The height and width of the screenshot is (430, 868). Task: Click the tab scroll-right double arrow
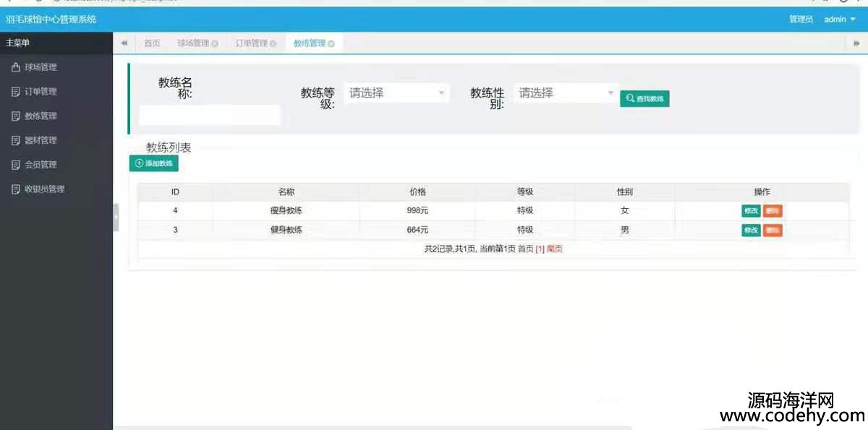[856, 43]
